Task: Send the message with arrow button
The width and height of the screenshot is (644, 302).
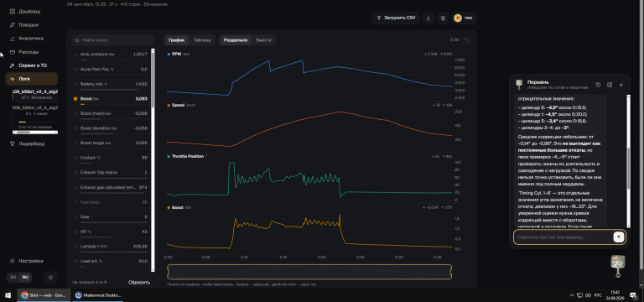Action: [x=619, y=237]
